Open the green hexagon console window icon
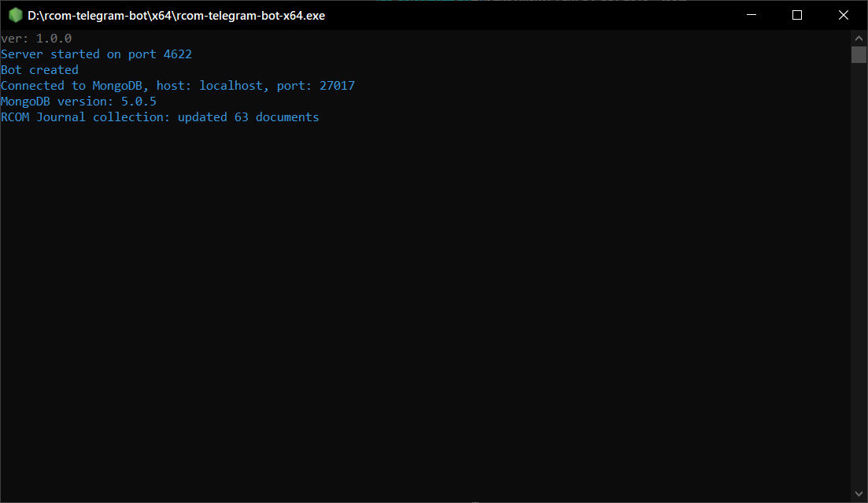Image resolution: width=868 pixels, height=503 pixels. [16, 16]
